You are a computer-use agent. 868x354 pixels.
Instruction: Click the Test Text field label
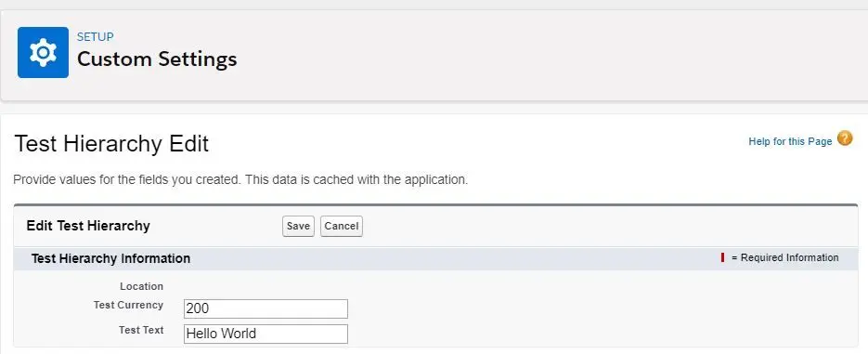click(141, 330)
